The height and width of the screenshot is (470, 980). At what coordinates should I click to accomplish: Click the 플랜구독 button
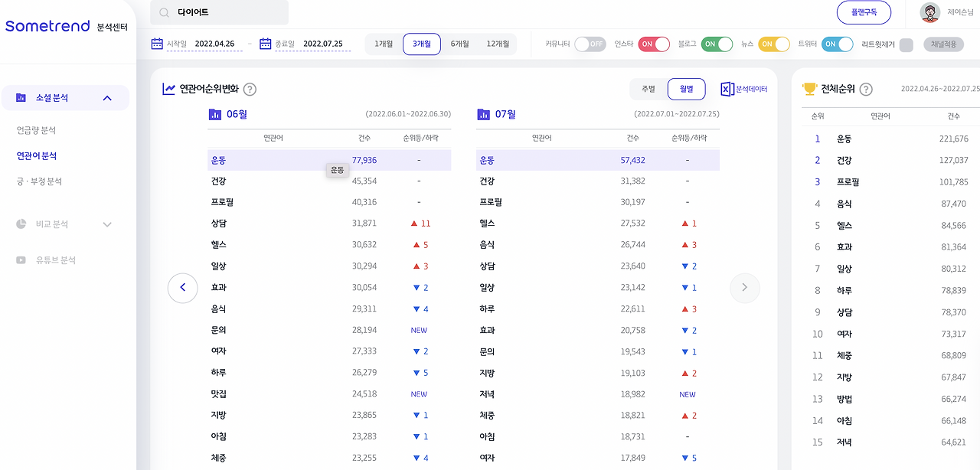coord(864,12)
